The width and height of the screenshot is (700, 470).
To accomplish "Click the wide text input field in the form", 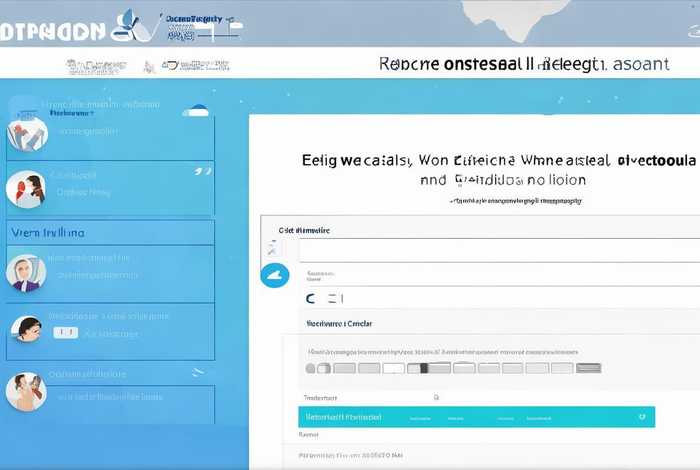I will click(481, 251).
